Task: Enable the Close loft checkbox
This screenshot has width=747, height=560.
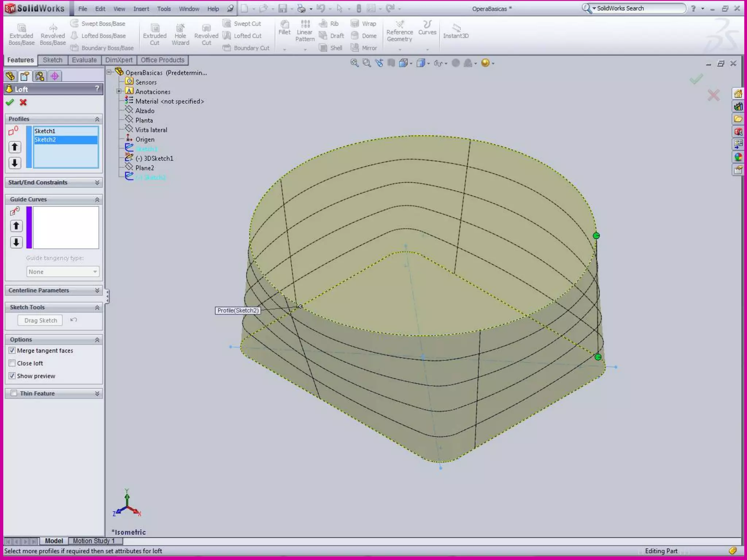Action: tap(12, 363)
